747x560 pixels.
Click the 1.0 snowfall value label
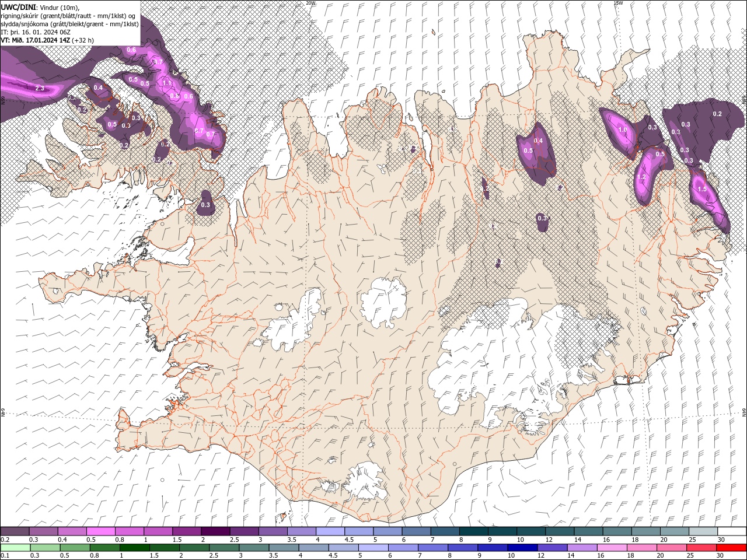pyautogui.click(x=623, y=130)
